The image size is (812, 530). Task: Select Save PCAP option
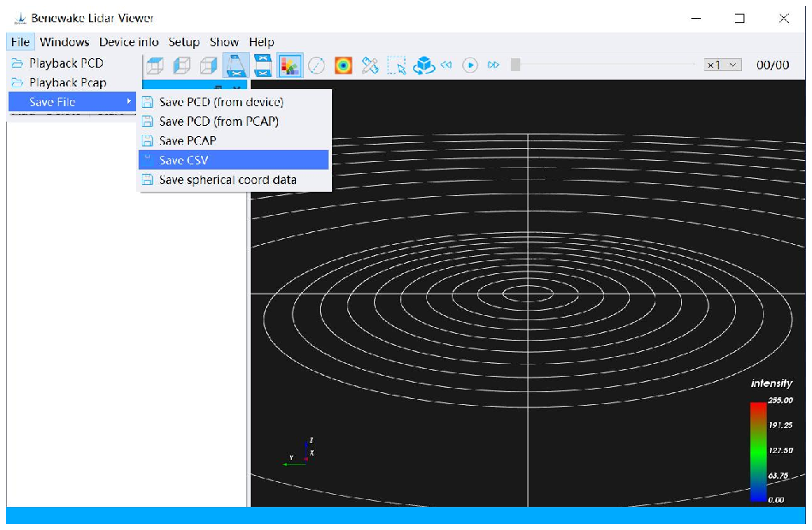234,140
